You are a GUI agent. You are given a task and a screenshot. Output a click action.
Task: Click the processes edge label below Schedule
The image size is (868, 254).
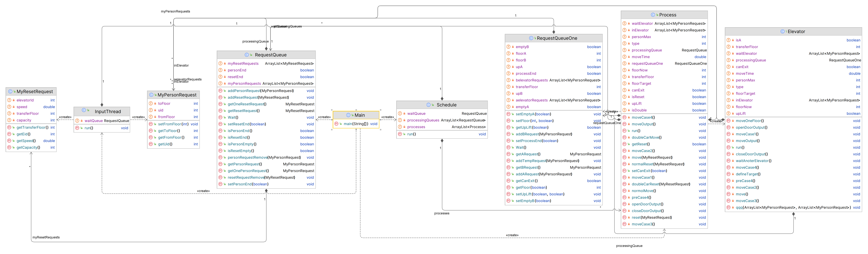442,214
